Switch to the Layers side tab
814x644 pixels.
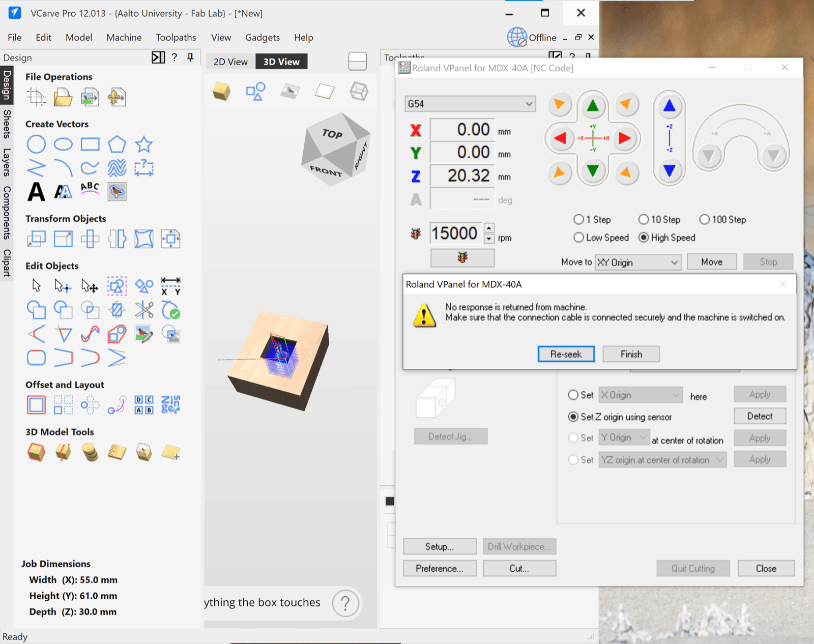(7, 162)
